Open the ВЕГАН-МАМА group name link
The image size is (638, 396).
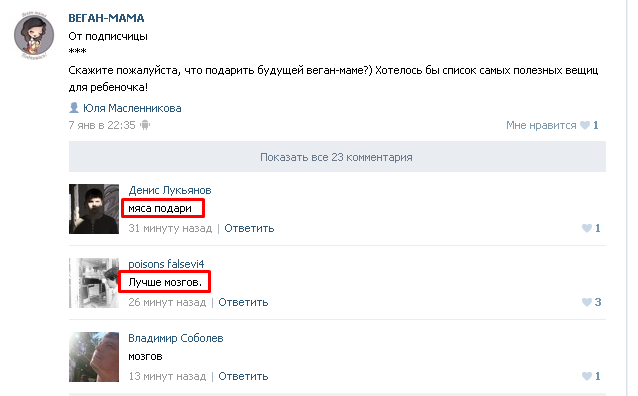[x=106, y=18]
